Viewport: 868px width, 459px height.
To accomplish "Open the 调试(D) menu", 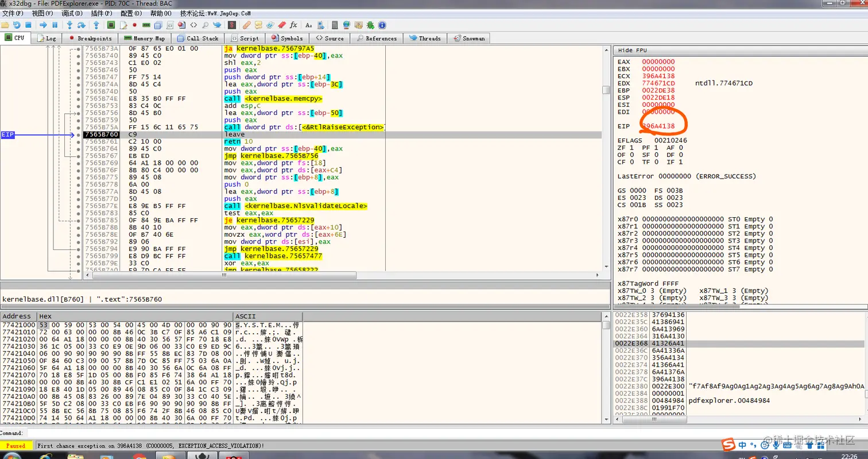I will (x=72, y=13).
